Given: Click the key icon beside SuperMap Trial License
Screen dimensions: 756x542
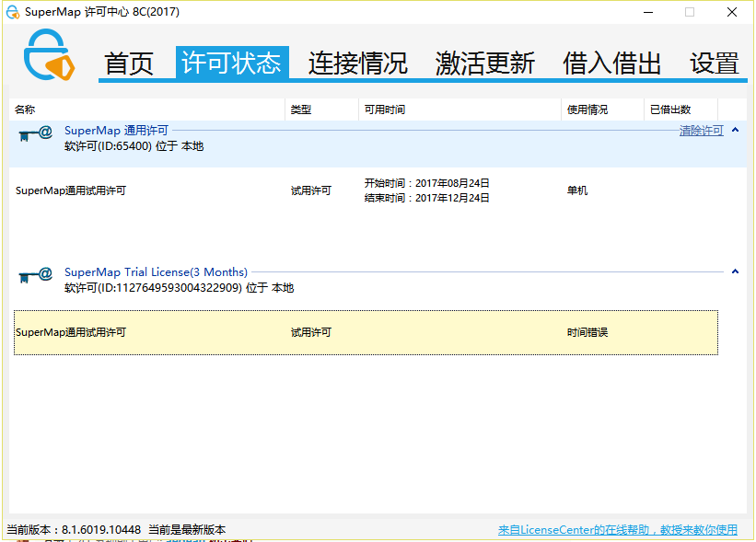Looking at the screenshot, I should (35, 275).
